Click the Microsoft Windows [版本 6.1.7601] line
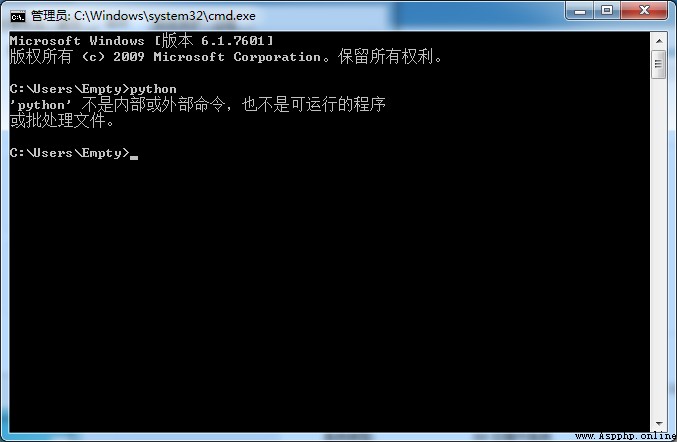The width and height of the screenshot is (677, 442). coord(141,41)
